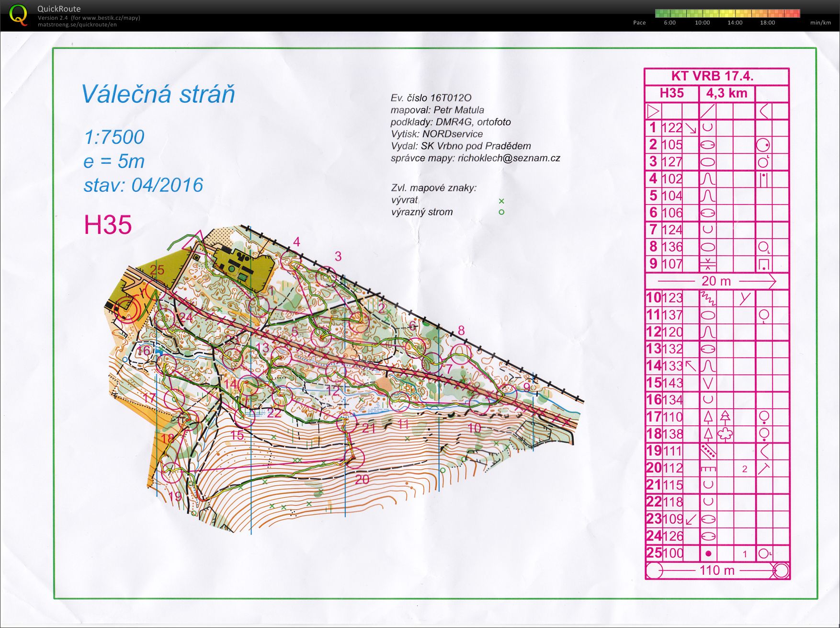Click the QuickRoute title text
The image size is (840, 628).
(x=59, y=9)
